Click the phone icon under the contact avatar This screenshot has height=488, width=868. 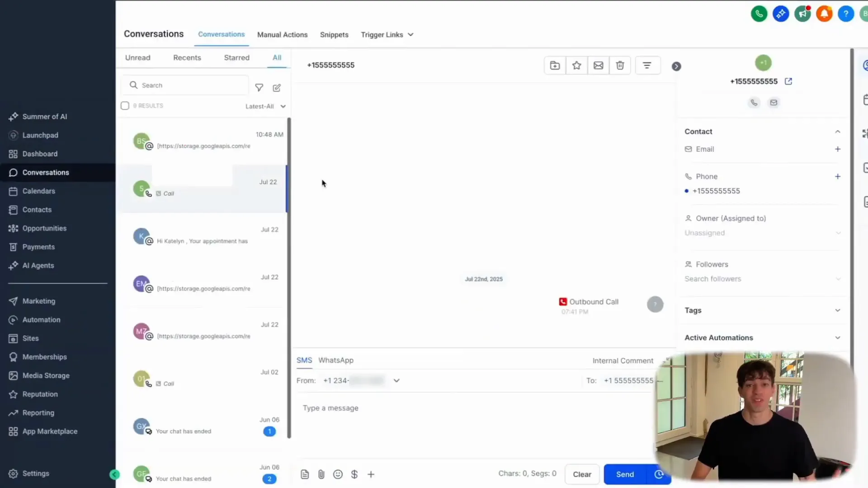[x=753, y=102]
